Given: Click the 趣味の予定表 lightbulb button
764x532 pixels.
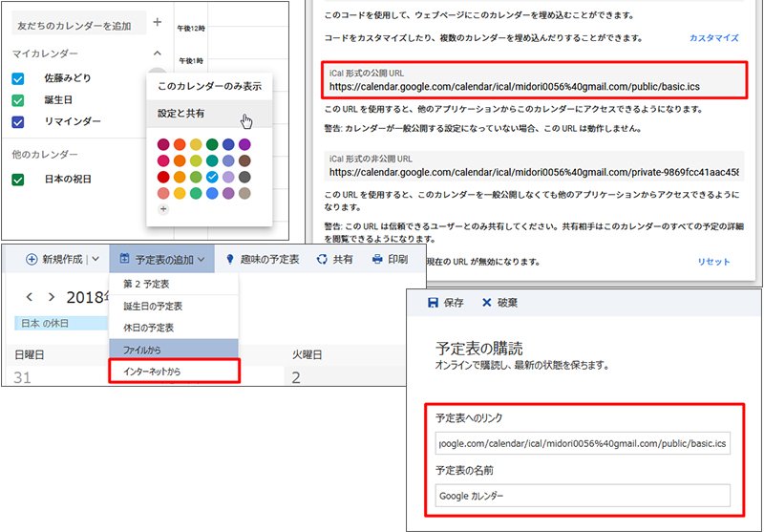Looking at the screenshot, I should pyautogui.click(x=262, y=259).
